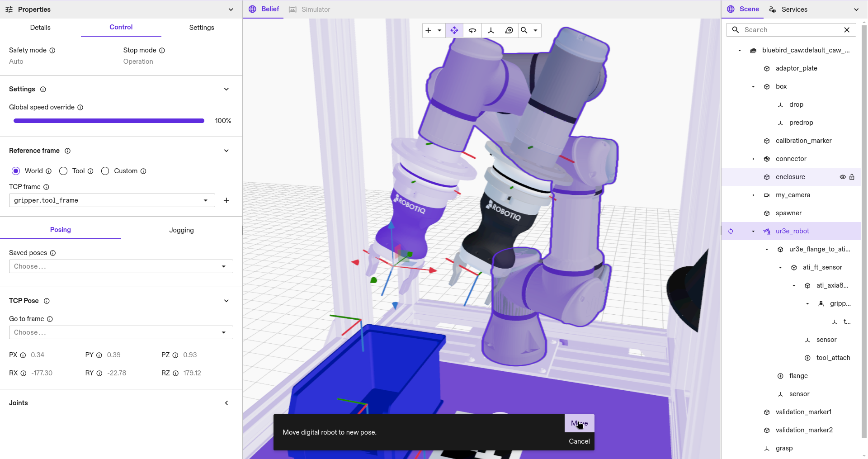Click the Properties filter icon in the header
The width and height of the screenshot is (868, 459).
pyautogui.click(x=9, y=9)
